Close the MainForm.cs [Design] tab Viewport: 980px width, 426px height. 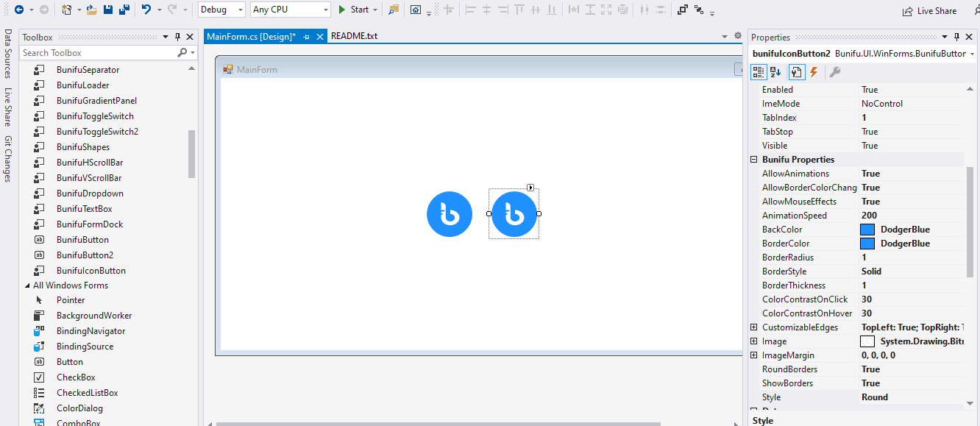[x=320, y=36]
